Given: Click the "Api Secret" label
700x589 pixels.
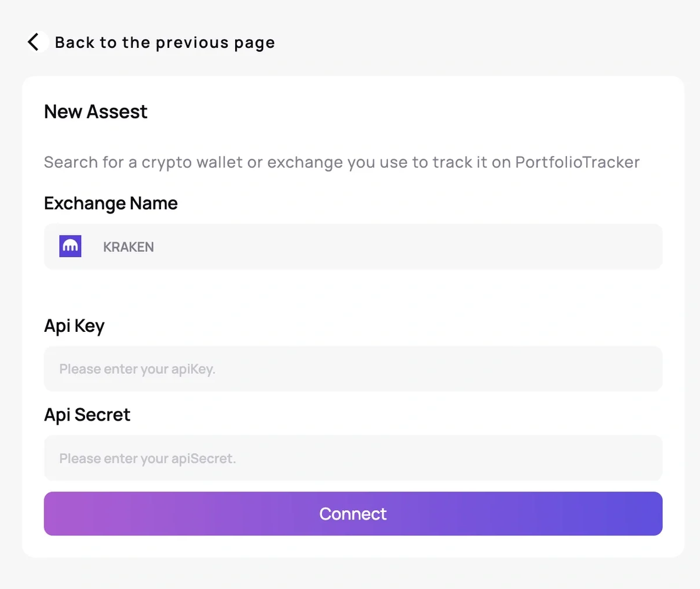Looking at the screenshot, I should coord(87,415).
